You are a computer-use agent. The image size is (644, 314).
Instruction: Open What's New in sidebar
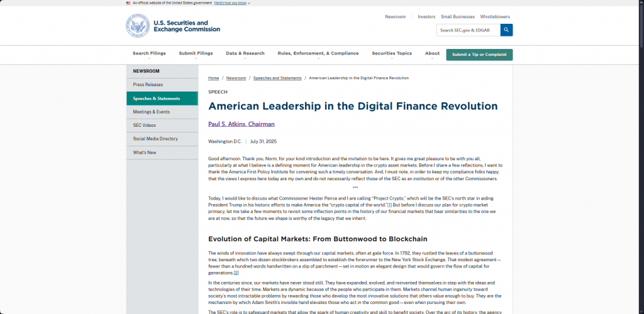tap(162, 153)
